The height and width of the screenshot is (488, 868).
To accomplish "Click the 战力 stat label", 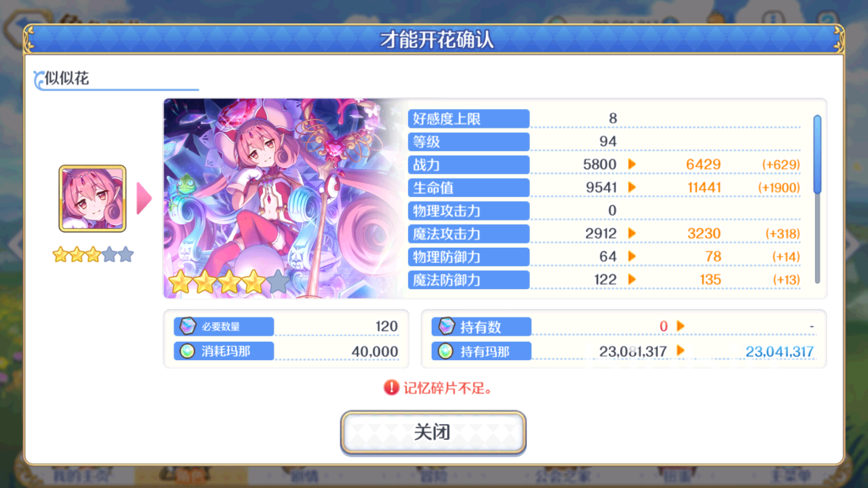I will (x=469, y=165).
